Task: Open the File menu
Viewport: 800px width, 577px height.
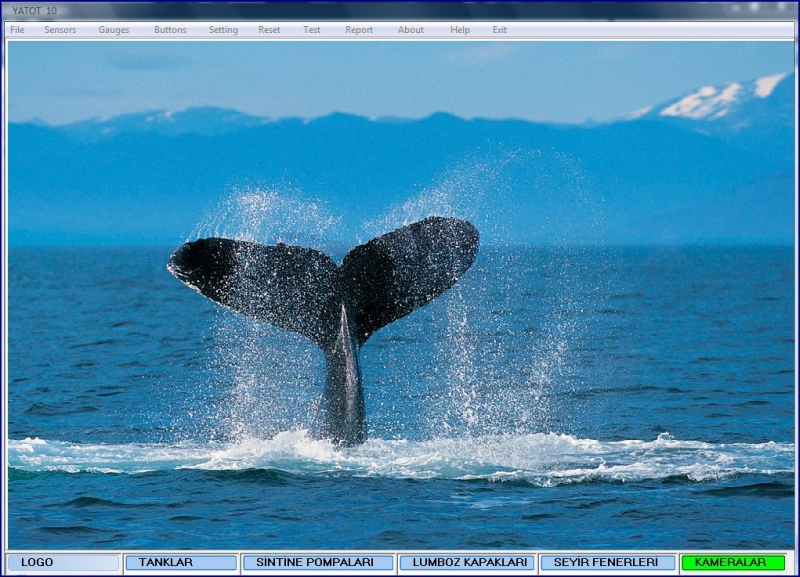Action: 17,30
